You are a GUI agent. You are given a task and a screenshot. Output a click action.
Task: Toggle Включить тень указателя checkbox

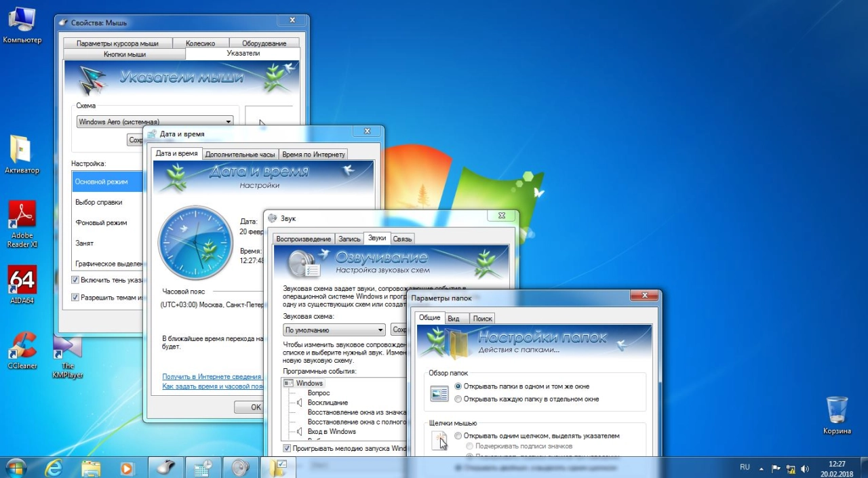pyautogui.click(x=75, y=279)
